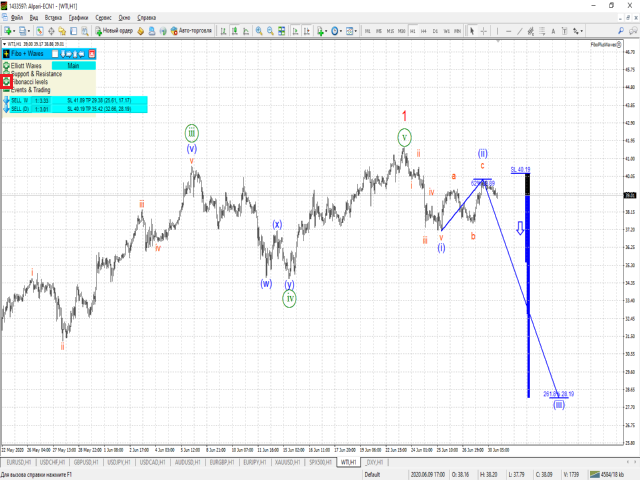Viewport: 640px width, 480px height.
Task: Click the Profiles toolbar icon
Action: [x=22, y=31]
